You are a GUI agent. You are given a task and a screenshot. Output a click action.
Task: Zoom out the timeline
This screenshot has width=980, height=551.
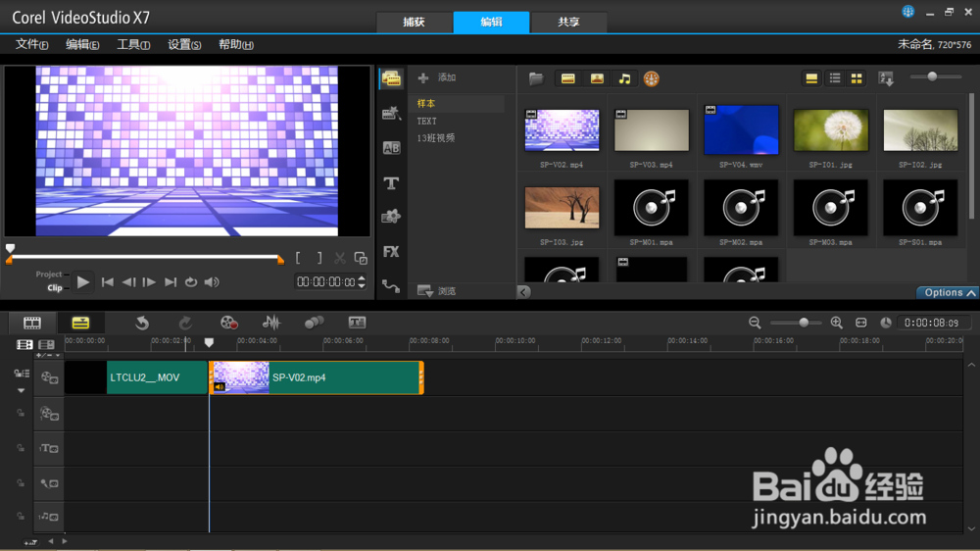755,323
